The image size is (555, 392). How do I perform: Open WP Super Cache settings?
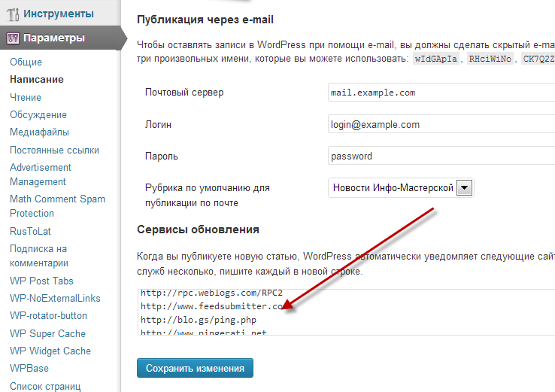click(x=47, y=333)
